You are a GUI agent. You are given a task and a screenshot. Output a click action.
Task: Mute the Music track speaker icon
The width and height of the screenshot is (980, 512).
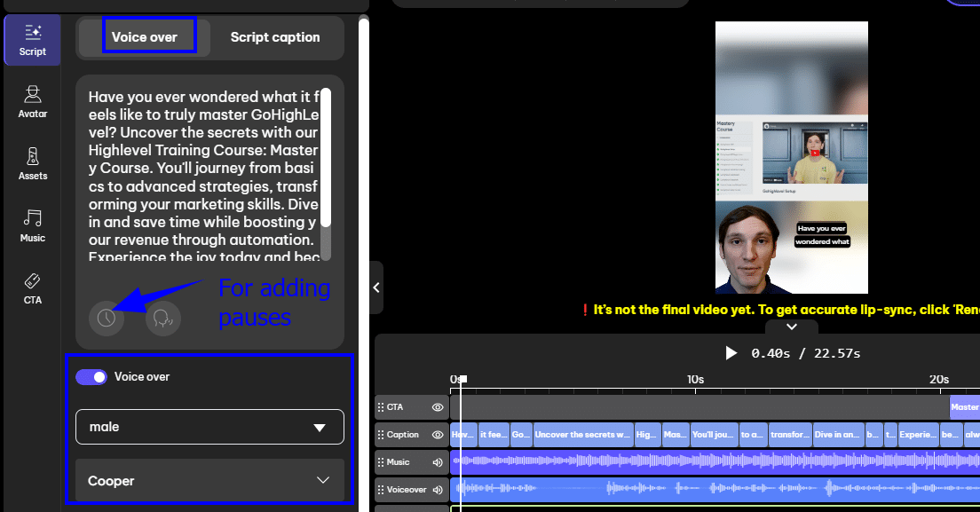(x=438, y=462)
